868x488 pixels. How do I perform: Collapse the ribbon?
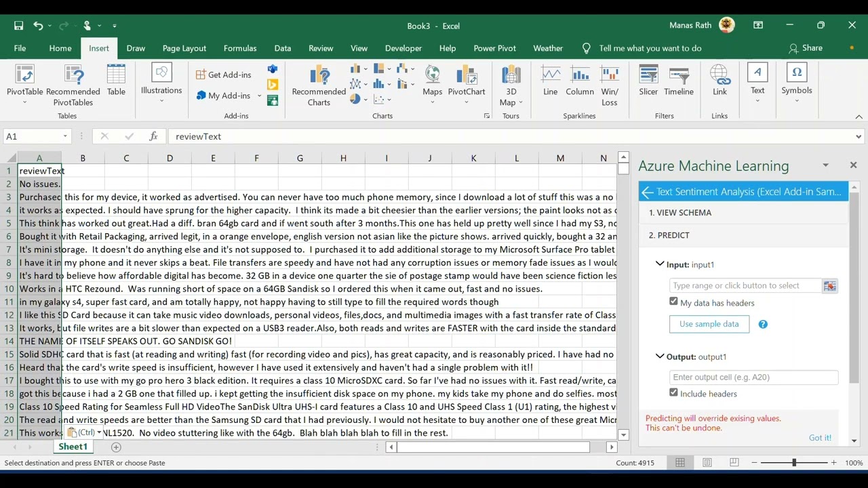click(859, 117)
